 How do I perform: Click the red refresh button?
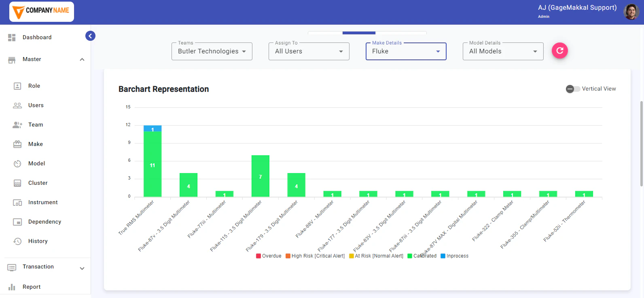(559, 51)
